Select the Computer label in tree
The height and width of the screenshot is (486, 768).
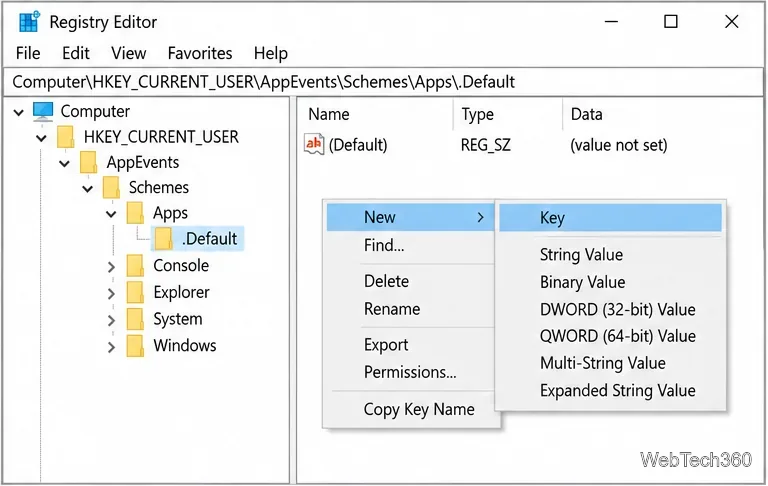coord(95,112)
